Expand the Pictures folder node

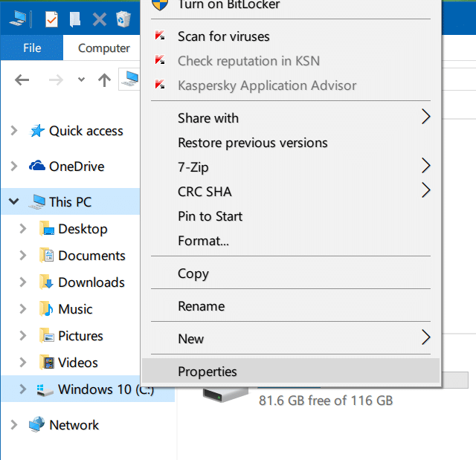(x=22, y=335)
